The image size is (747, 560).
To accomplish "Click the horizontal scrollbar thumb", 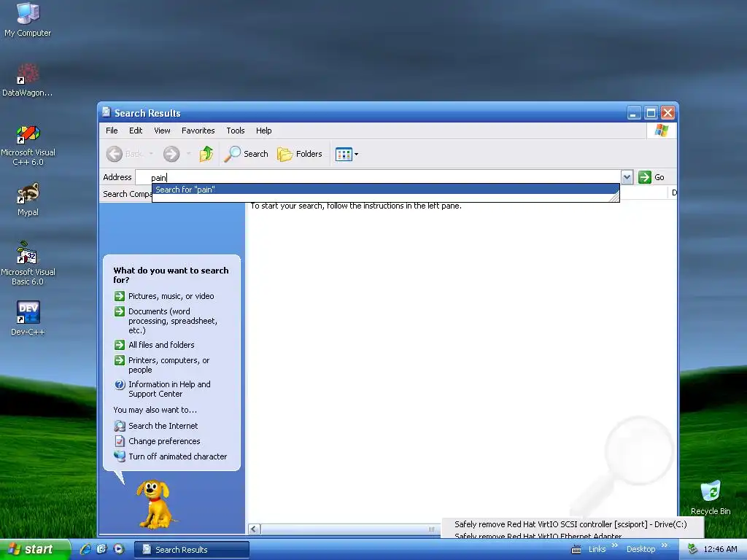I will point(350,529).
